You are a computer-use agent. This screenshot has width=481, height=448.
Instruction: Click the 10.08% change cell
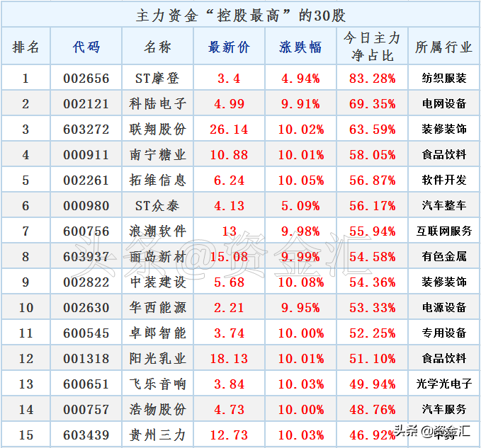pos(301,282)
